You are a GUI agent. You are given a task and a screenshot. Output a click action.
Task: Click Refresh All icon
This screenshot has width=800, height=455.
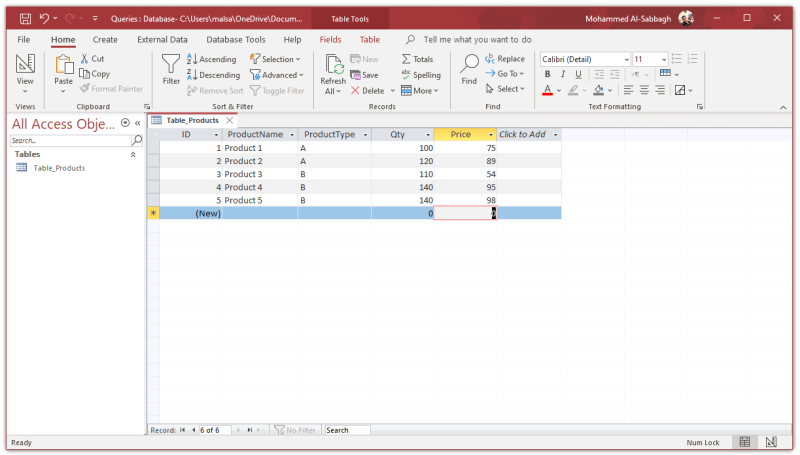pyautogui.click(x=334, y=65)
